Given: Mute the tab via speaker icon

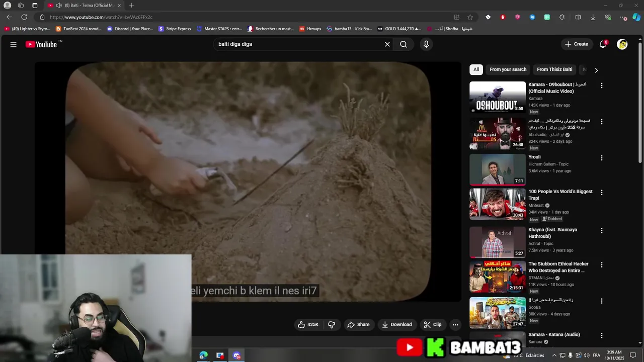Looking at the screenshot, I should (x=59, y=5).
